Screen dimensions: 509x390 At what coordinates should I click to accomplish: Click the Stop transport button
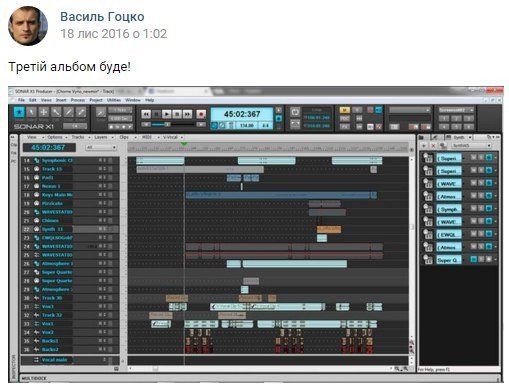tap(177, 114)
